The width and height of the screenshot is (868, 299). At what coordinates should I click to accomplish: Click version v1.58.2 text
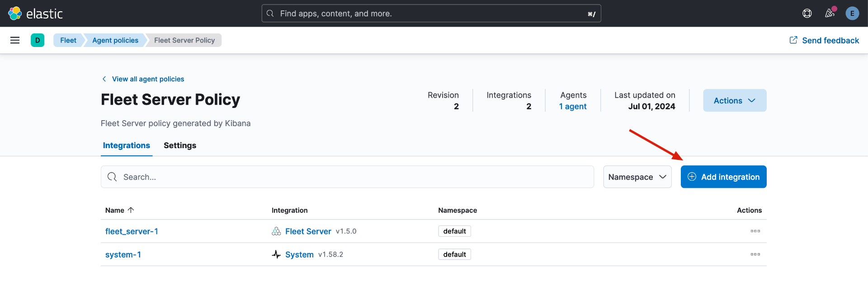coord(330,255)
